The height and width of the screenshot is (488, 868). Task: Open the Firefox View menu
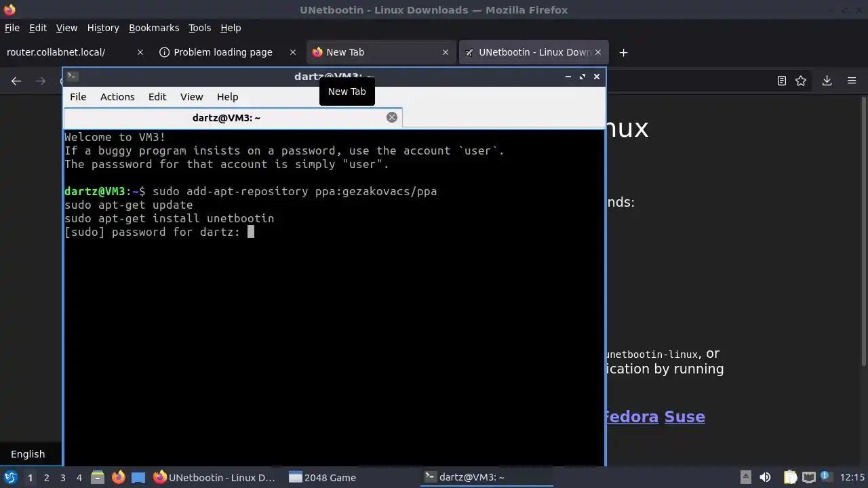coord(66,28)
